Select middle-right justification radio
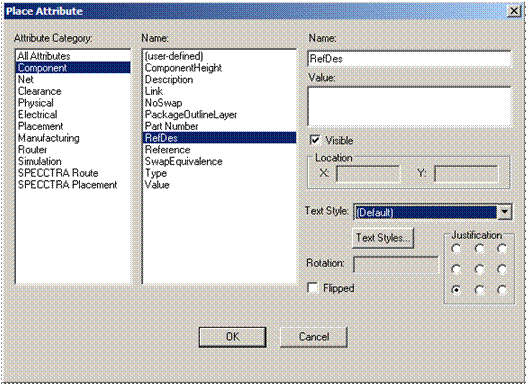The width and height of the screenshot is (528, 387). click(x=502, y=269)
